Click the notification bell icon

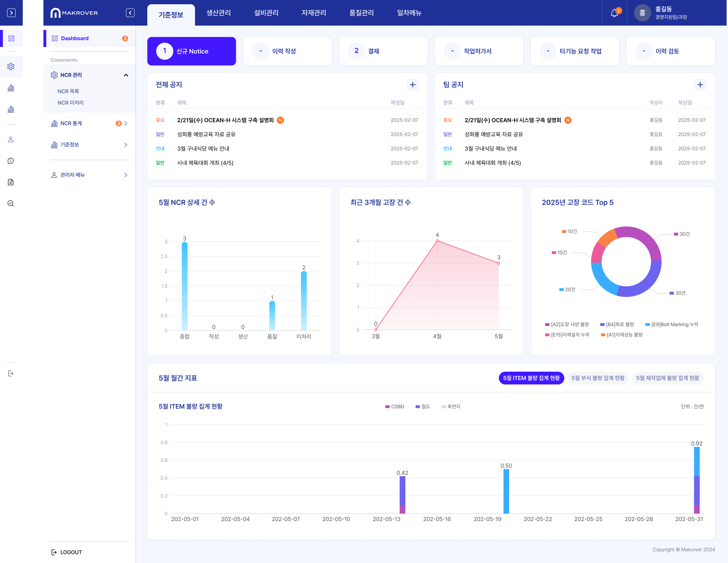click(x=614, y=13)
